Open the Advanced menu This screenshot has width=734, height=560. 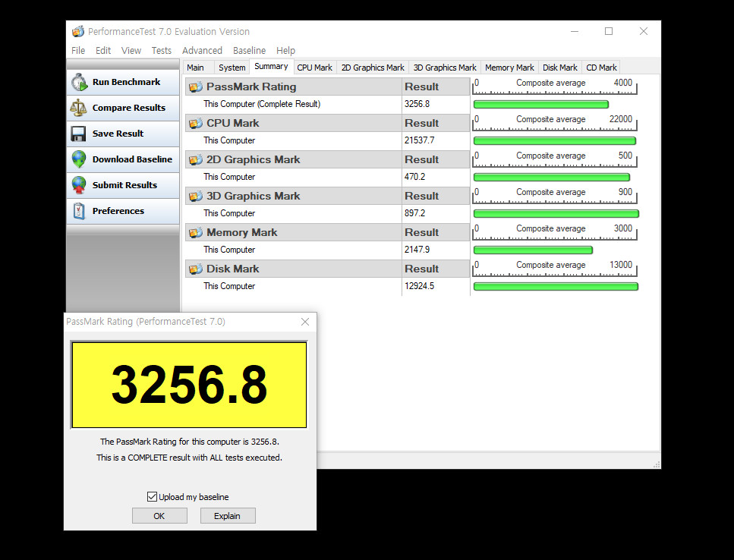click(x=202, y=51)
